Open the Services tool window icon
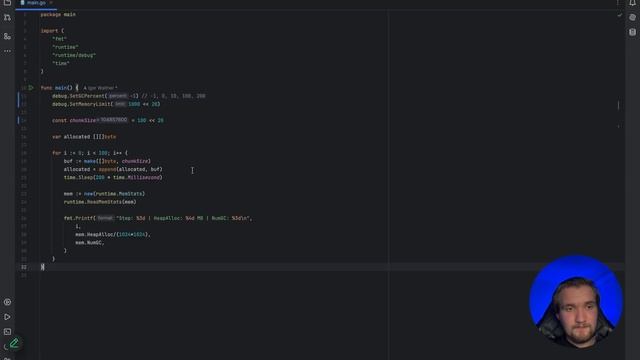Viewport: 640px width, 360px height. pos(7,302)
